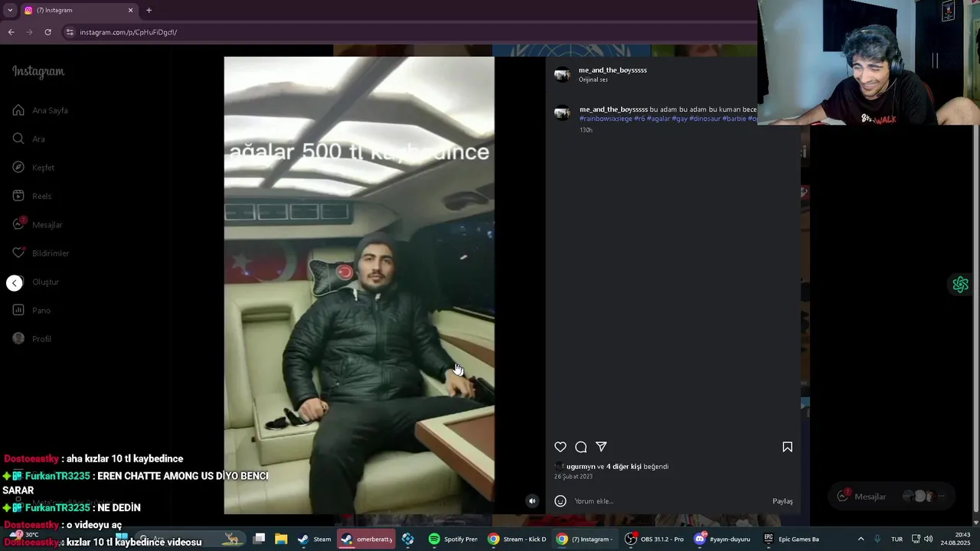Open Steam from the taskbar
The height and width of the screenshot is (551, 980).
point(315,539)
